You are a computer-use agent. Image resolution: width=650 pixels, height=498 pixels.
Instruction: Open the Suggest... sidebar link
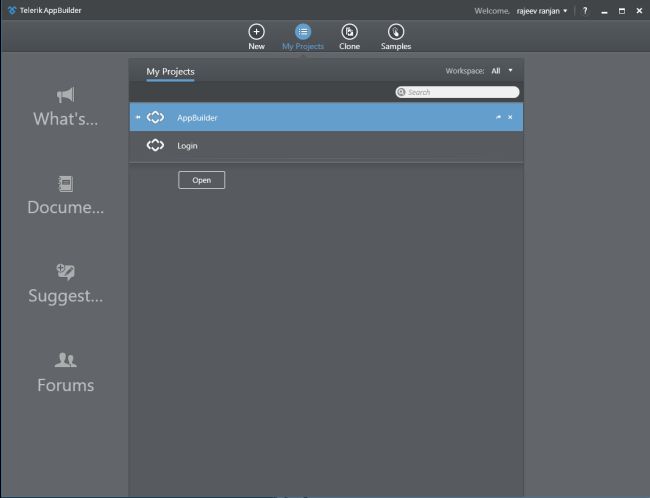click(x=65, y=296)
